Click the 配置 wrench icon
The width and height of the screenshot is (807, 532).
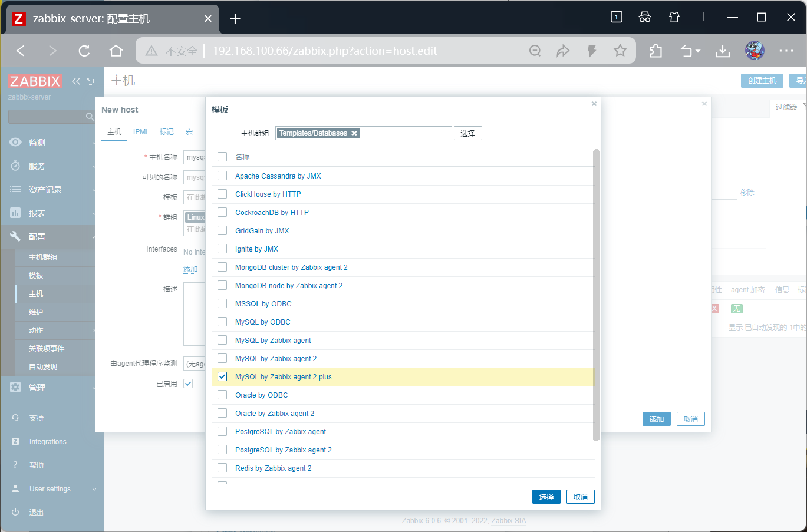15,236
